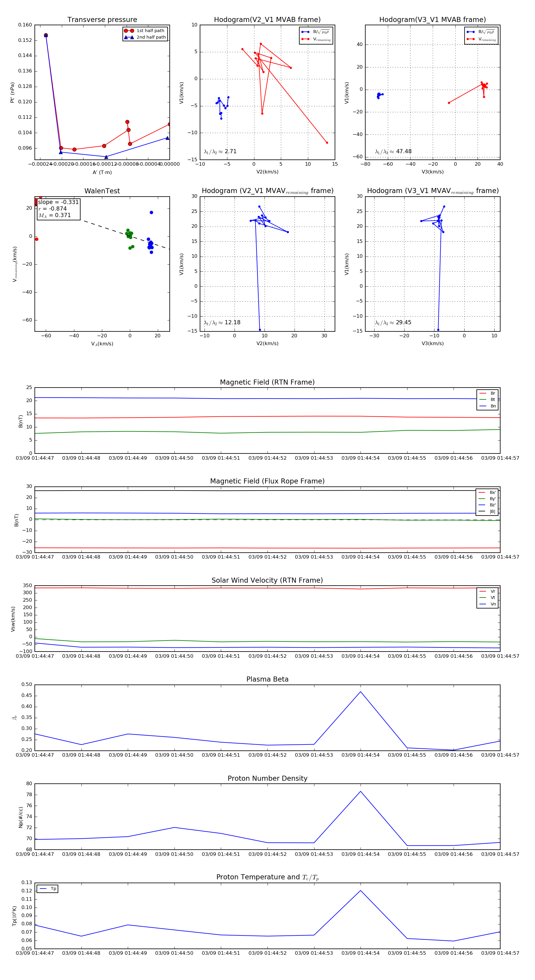Click the eigenvalue ratio '≈ 47.48' annotation
This screenshot has width=535, height=980.
393,151
